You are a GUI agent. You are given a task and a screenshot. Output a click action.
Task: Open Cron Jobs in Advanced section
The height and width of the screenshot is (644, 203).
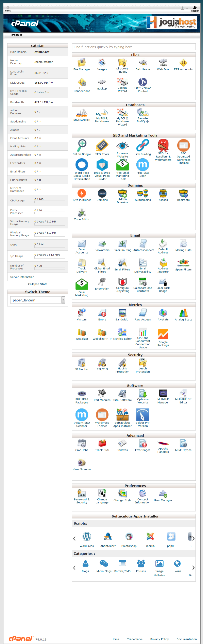pyautogui.click(x=82, y=445)
